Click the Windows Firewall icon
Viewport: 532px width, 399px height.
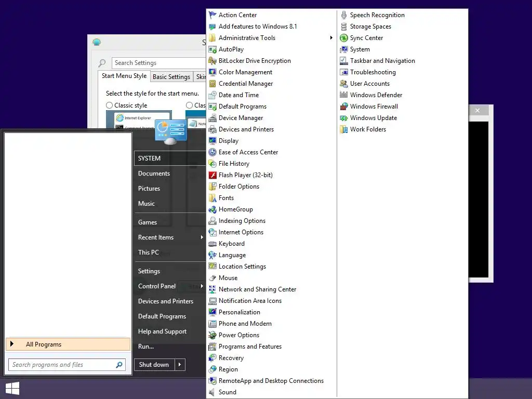344,106
